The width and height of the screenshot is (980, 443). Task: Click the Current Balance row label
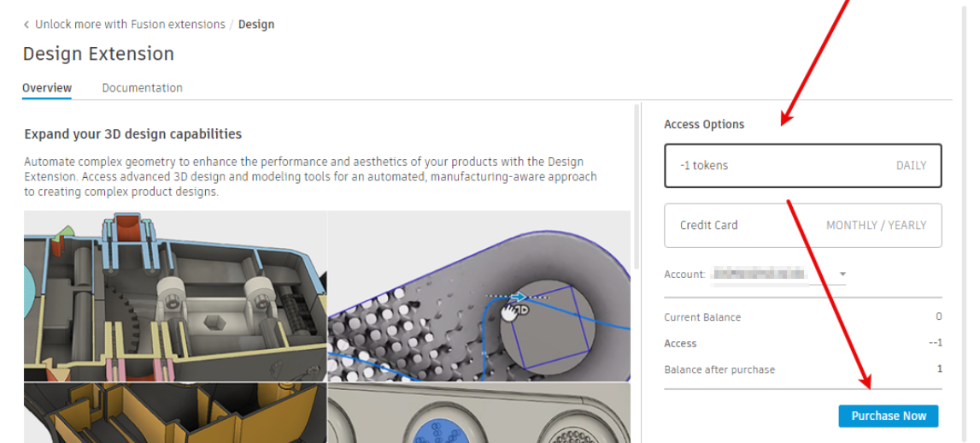[702, 317]
